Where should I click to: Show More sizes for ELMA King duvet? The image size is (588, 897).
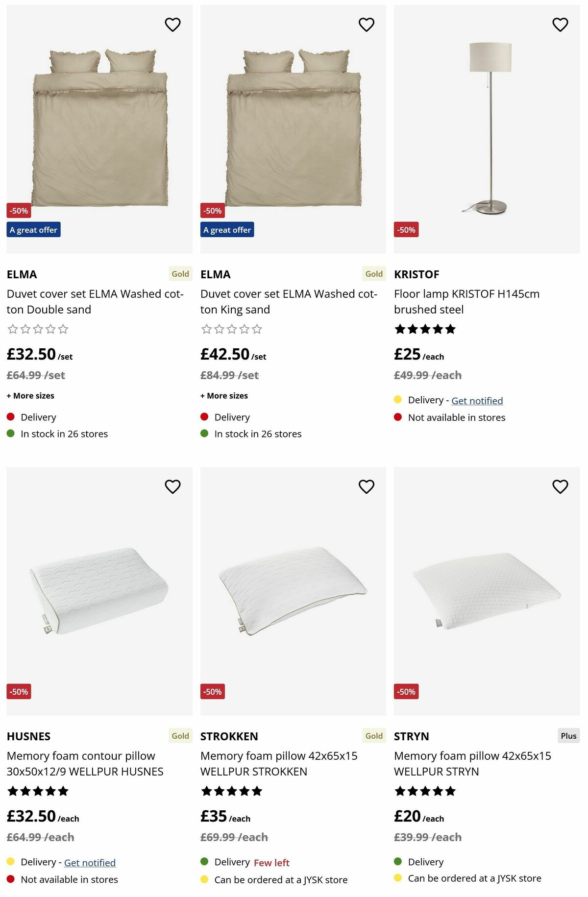point(224,396)
